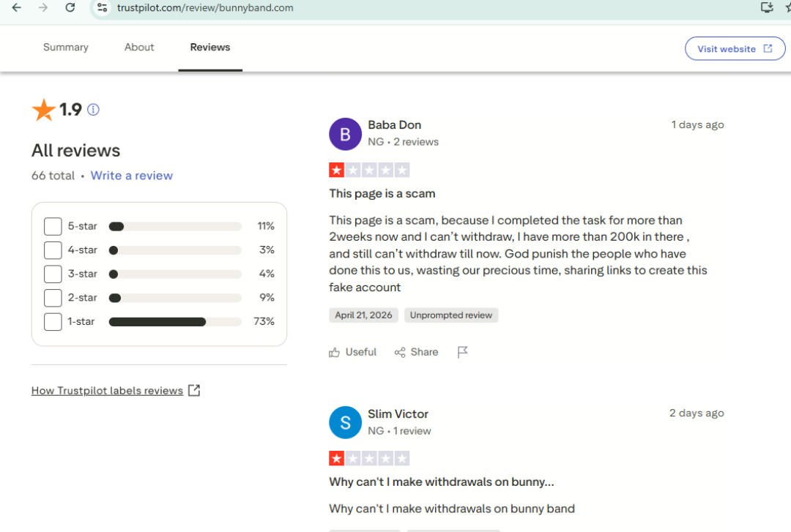Click Slim Victor's blue avatar
Screen dimensions: 791x532
[346, 422]
